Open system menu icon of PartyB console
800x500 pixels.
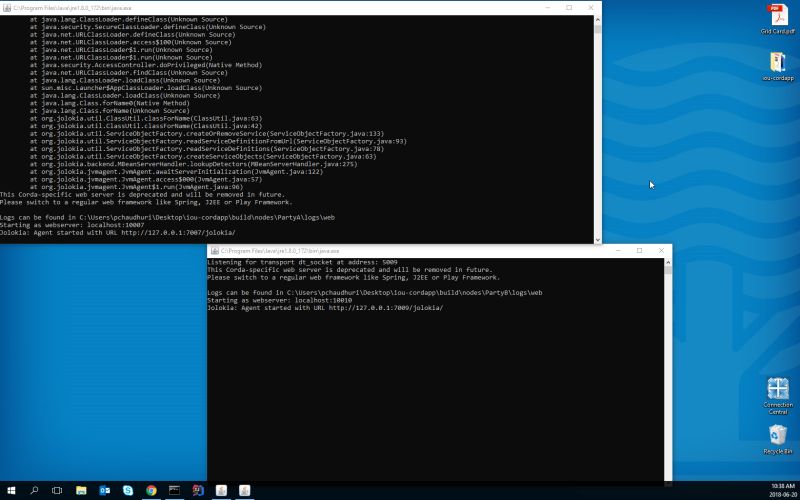(x=215, y=251)
